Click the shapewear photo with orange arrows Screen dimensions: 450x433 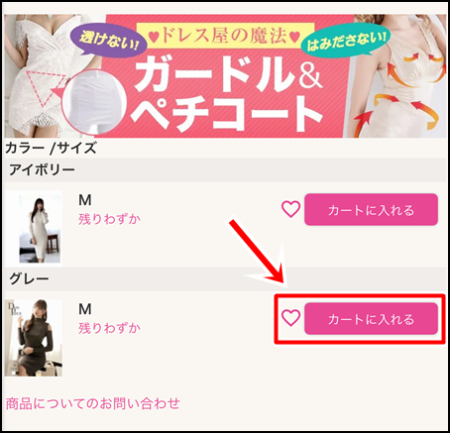398,76
